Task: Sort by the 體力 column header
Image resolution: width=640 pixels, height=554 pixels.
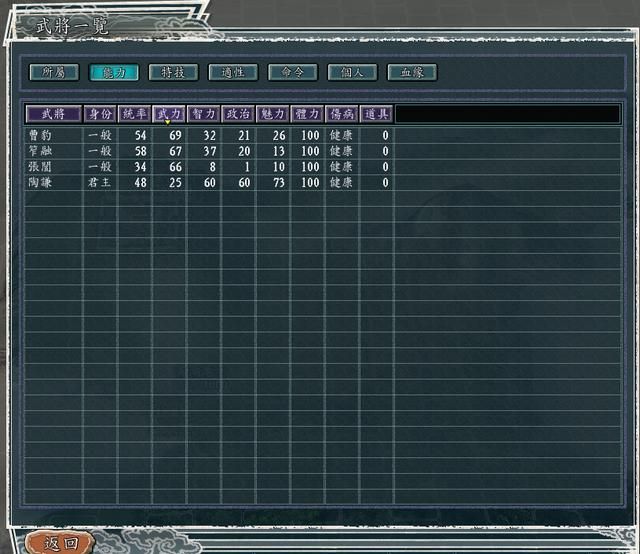Action: (x=307, y=114)
